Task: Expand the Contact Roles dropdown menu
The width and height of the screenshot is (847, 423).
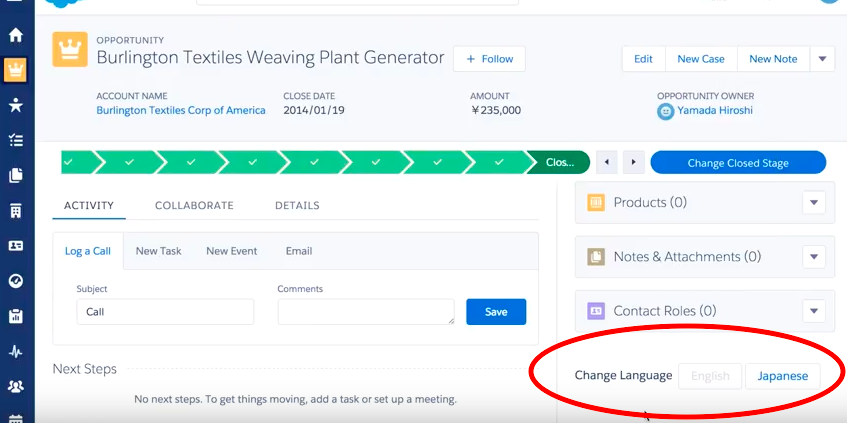Action: 814,311
